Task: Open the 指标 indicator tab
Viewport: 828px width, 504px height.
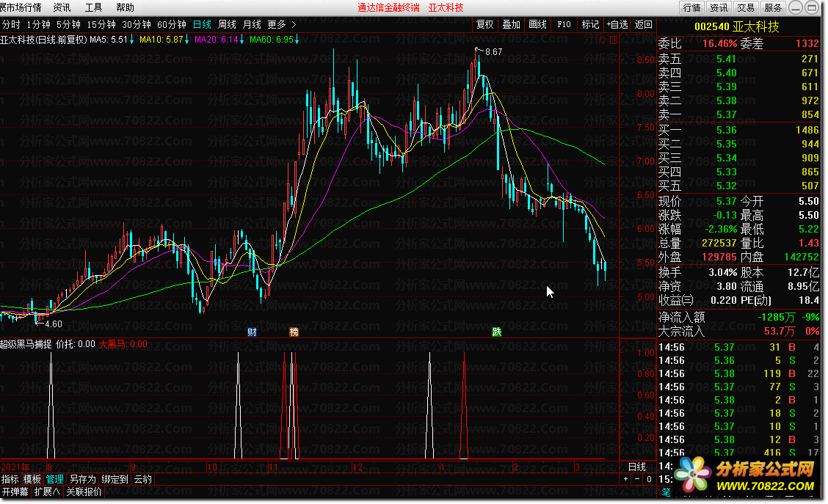Action: tap(10, 479)
